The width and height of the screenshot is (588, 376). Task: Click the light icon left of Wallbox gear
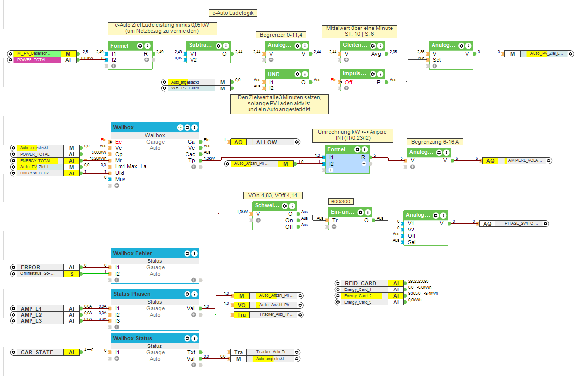[180, 128]
